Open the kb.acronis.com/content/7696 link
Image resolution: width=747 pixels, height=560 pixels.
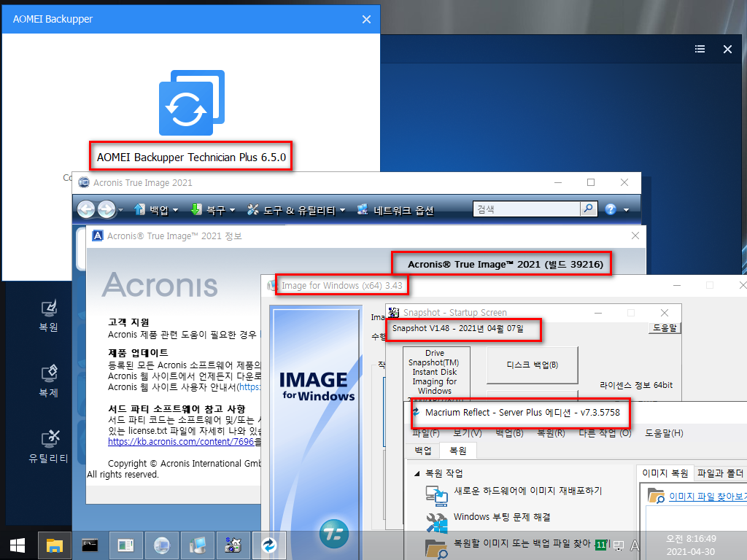181,441
